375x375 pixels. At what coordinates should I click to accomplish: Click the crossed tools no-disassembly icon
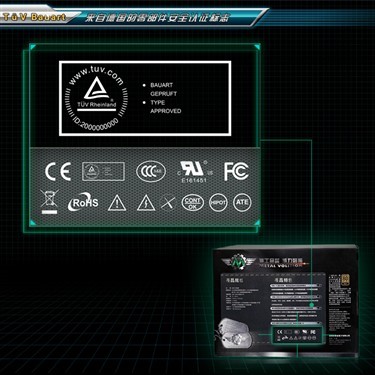point(168,202)
